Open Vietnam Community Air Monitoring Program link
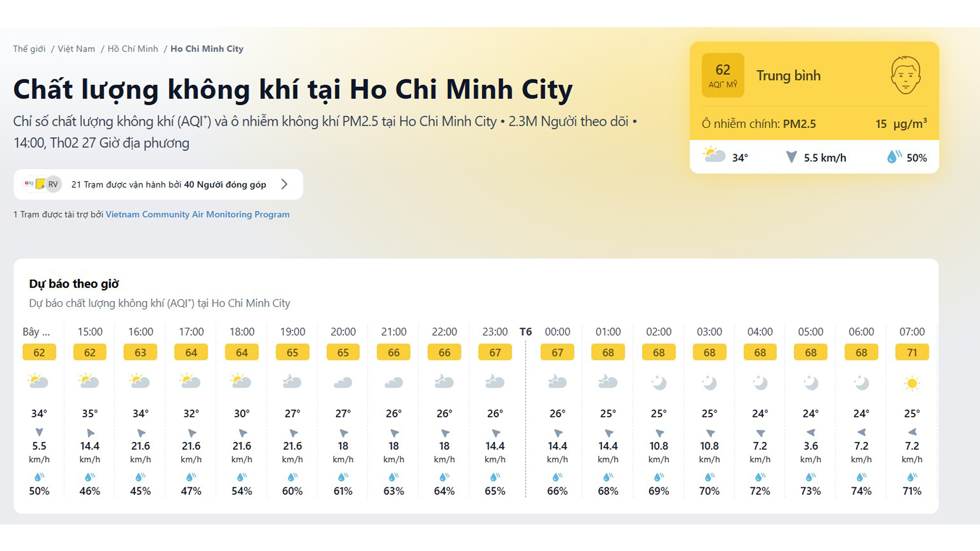 pos(197,214)
